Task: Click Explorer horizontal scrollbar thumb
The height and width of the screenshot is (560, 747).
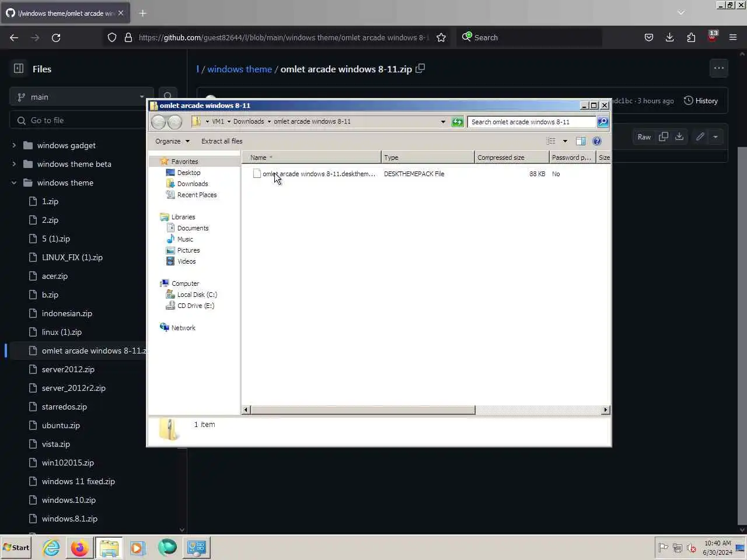Action: tap(362, 410)
